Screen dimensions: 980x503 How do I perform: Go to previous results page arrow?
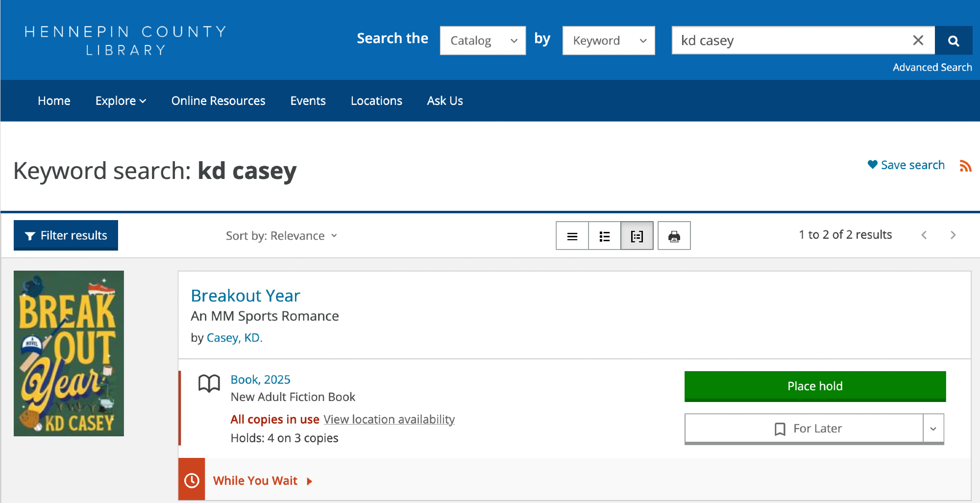[924, 235]
